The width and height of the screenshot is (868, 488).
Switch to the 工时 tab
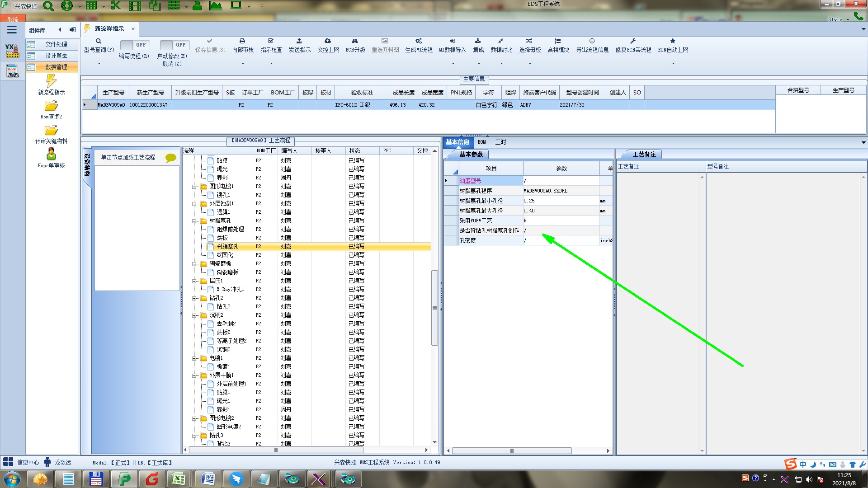(500, 142)
